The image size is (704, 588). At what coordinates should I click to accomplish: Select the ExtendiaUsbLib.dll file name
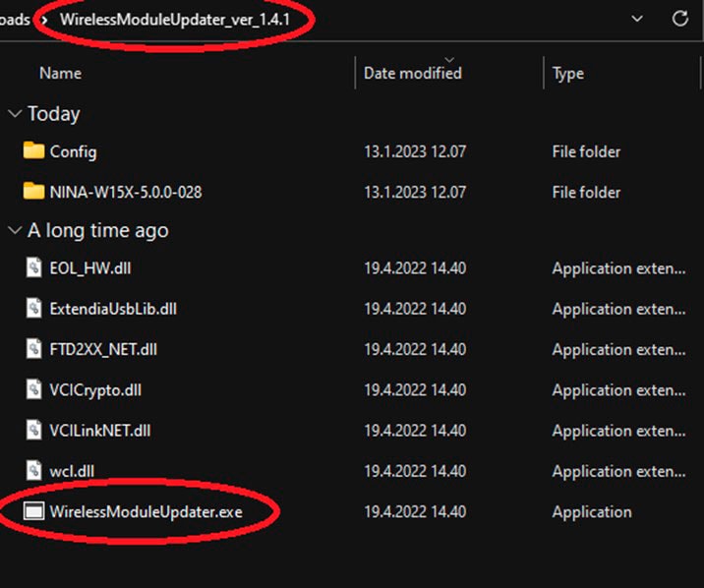113,309
